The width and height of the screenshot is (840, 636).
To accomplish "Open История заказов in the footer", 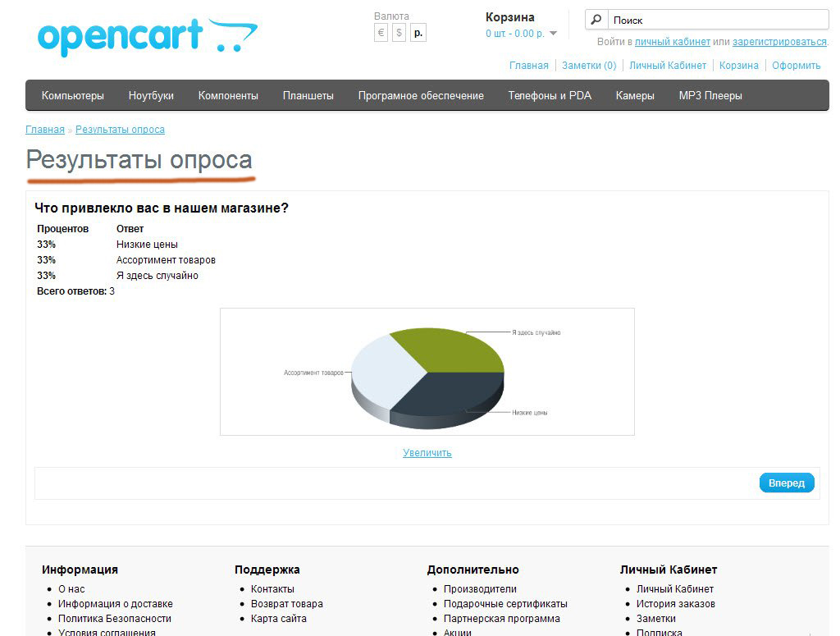I will pyautogui.click(x=675, y=603).
